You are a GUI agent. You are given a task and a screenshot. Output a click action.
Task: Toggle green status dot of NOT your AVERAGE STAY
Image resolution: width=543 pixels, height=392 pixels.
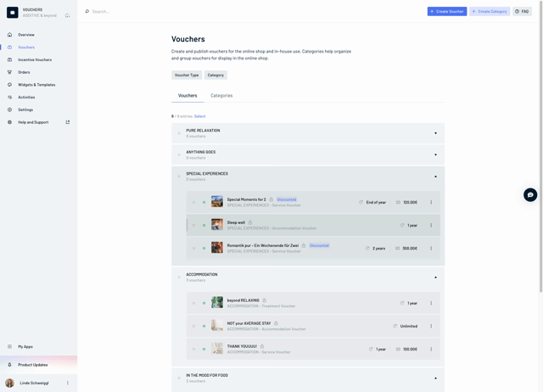(x=204, y=326)
